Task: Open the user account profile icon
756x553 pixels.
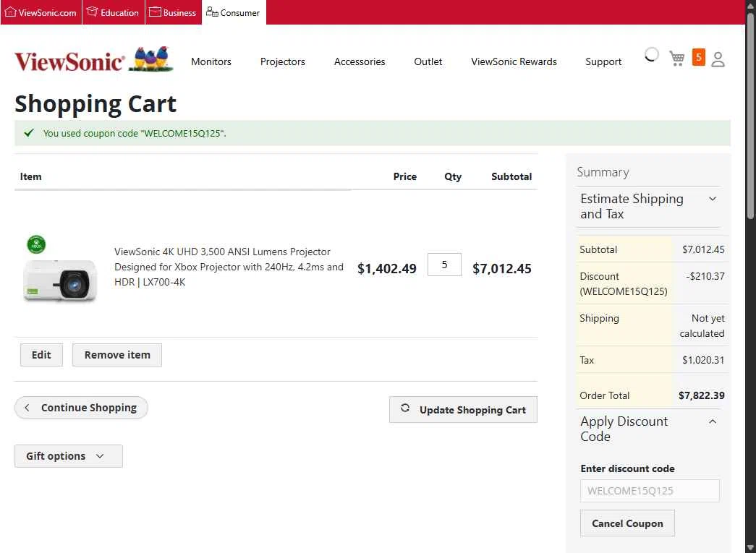Action: click(718, 59)
